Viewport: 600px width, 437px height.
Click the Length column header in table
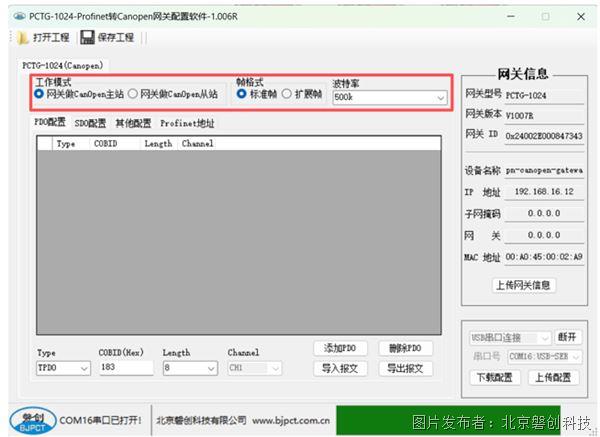(x=158, y=143)
